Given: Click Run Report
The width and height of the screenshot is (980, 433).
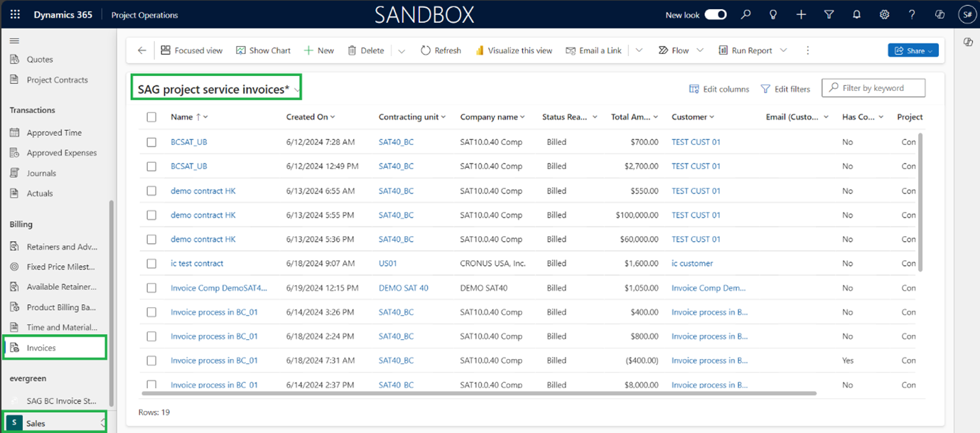Looking at the screenshot, I should click(745, 50).
